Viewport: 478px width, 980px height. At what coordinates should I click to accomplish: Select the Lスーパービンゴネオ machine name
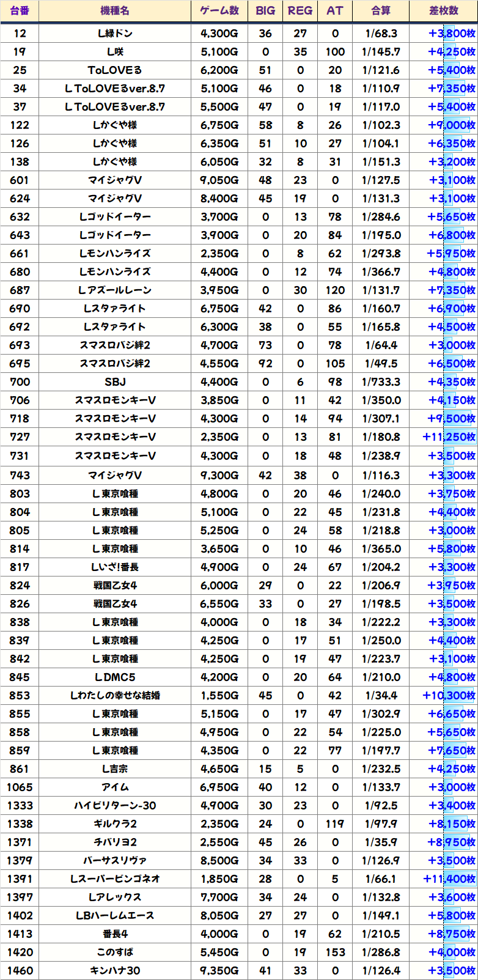coord(115,879)
